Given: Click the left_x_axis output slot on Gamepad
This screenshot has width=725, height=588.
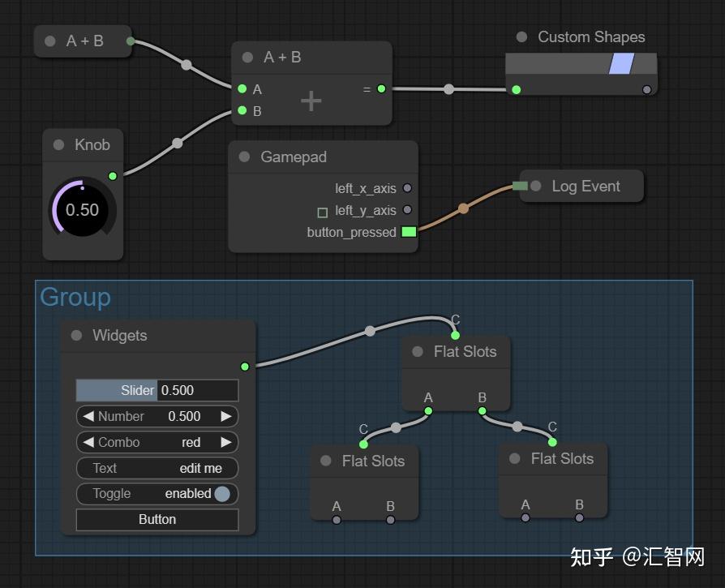Looking at the screenshot, I should click(x=408, y=188).
